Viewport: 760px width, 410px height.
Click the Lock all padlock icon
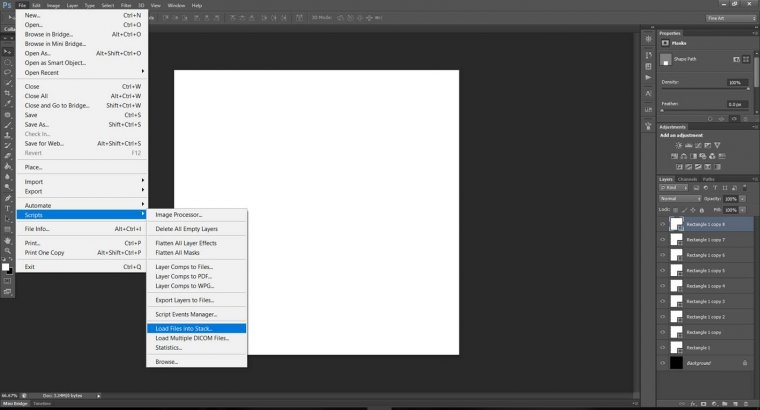tap(702, 210)
